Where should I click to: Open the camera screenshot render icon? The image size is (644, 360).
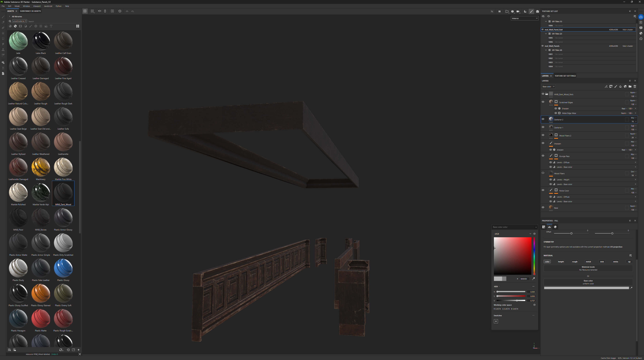(538, 11)
